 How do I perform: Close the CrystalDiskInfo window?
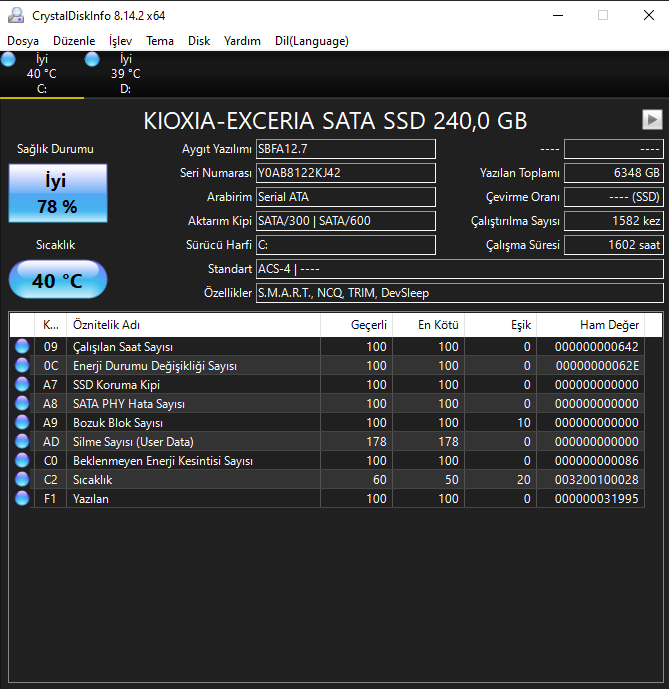[x=649, y=15]
